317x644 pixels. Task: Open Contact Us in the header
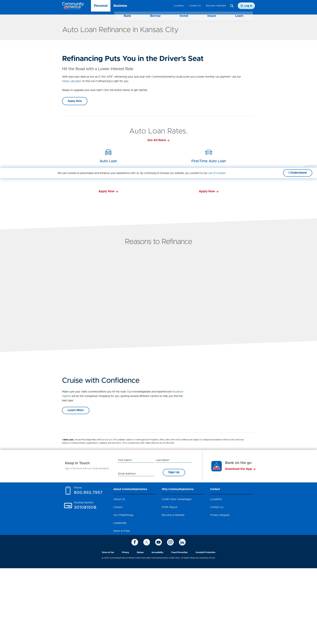tap(195, 6)
